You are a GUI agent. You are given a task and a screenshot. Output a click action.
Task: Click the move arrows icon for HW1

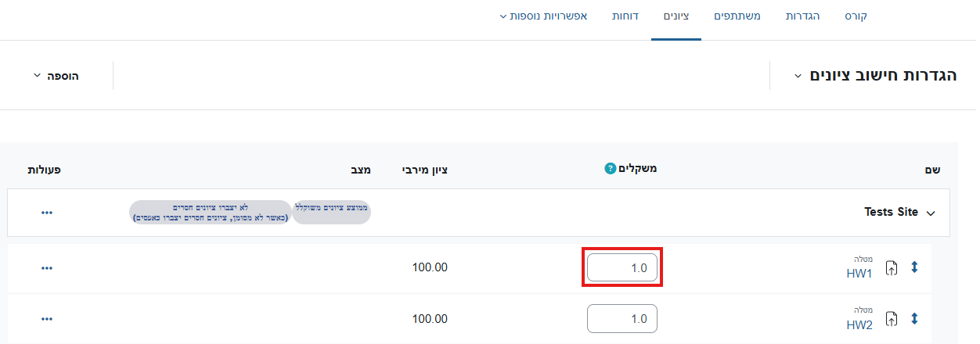click(x=914, y=267)
